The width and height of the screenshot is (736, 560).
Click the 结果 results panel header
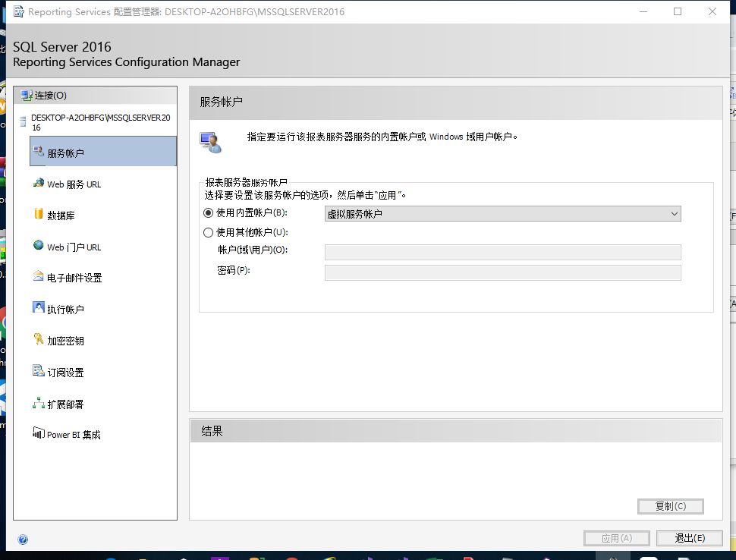(456, 431)
